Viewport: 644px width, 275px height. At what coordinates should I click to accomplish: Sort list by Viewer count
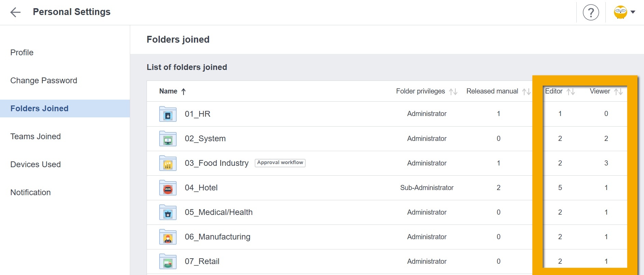618,91
